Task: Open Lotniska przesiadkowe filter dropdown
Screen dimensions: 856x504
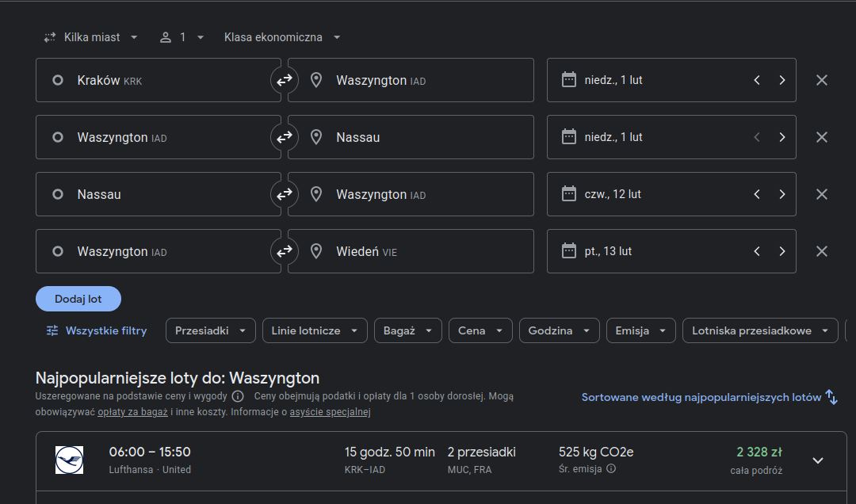Action: tap(760, 331)
